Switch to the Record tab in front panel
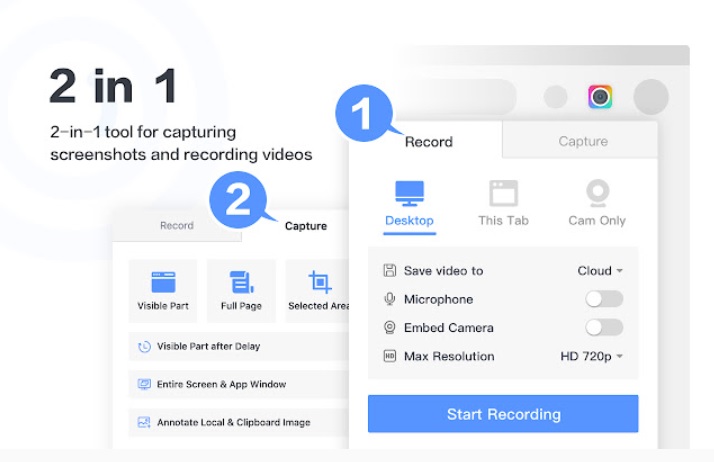This screenshot has height=462, width=714. pyautogui.click(x=428, y=142)
